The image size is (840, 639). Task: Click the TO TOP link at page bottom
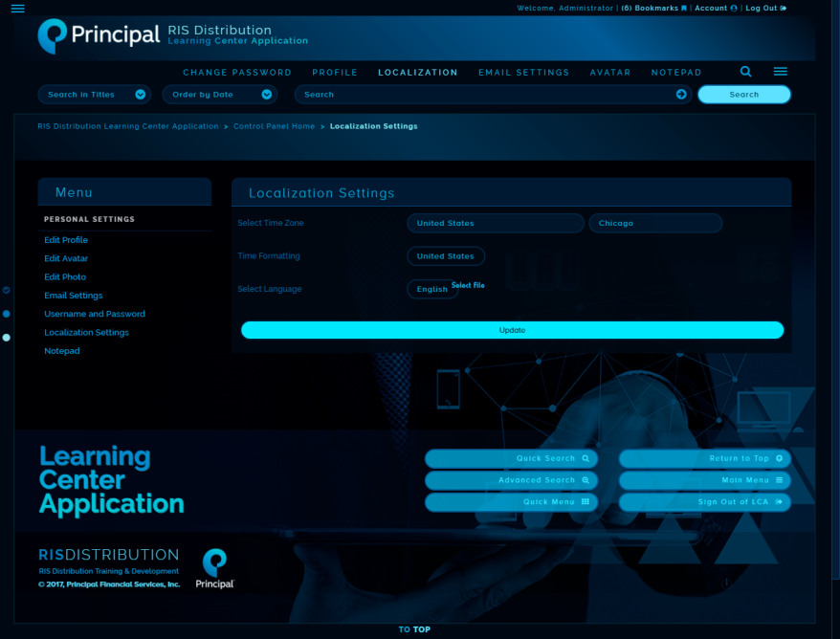[x=414, y=629]
